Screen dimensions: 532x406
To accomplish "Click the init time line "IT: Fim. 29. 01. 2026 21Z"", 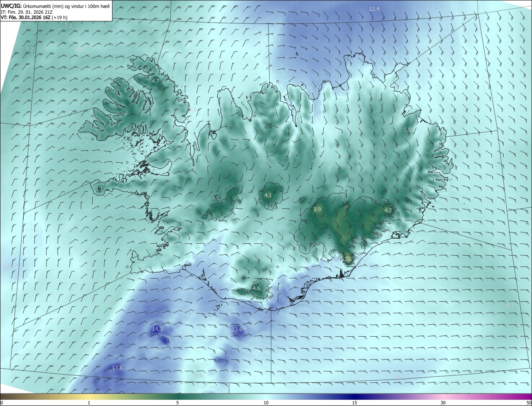I will [x=27, y=12].
